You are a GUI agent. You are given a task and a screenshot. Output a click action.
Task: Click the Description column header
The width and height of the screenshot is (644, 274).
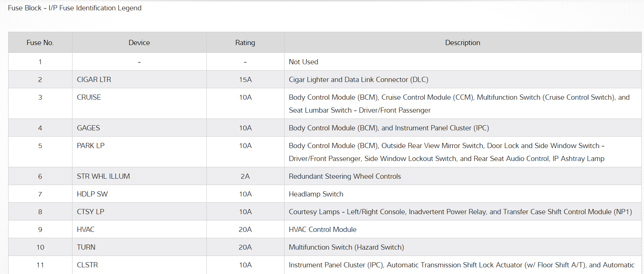coord(462,43)
